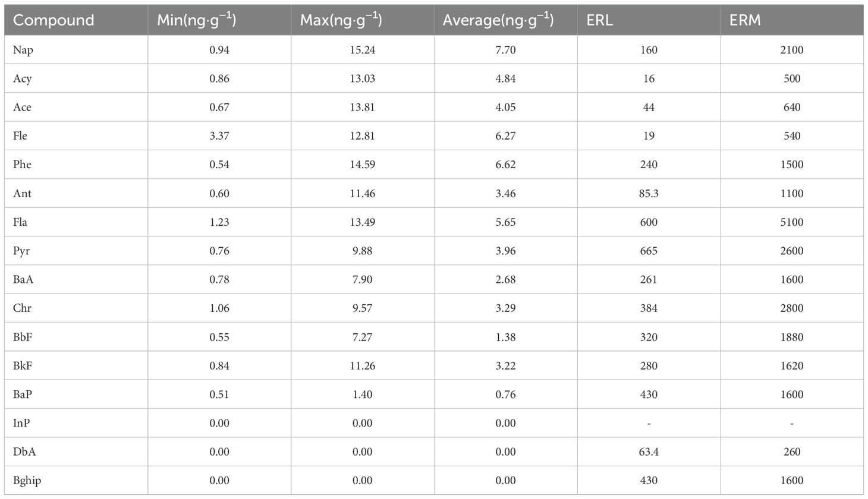Click the Bghip row label

(27, 481)
